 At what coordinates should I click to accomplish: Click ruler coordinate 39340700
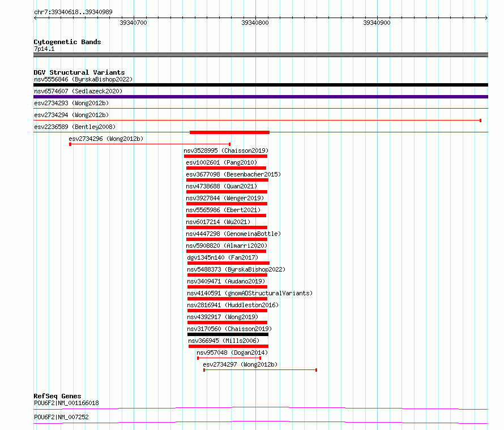pos(134,23)
